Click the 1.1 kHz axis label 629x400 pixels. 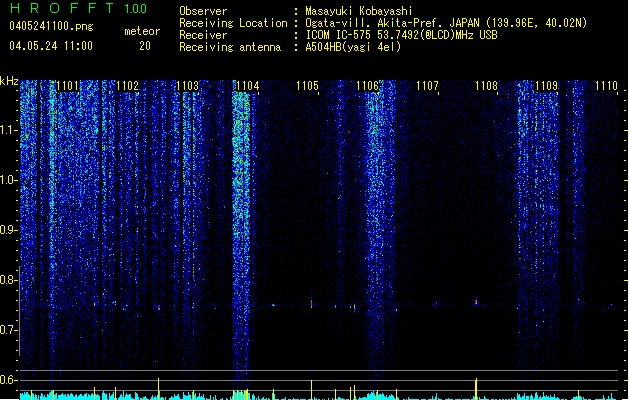point(8,130)
